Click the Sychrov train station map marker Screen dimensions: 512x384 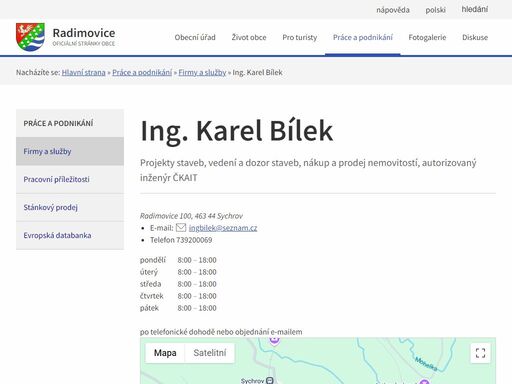pos(270,380)
